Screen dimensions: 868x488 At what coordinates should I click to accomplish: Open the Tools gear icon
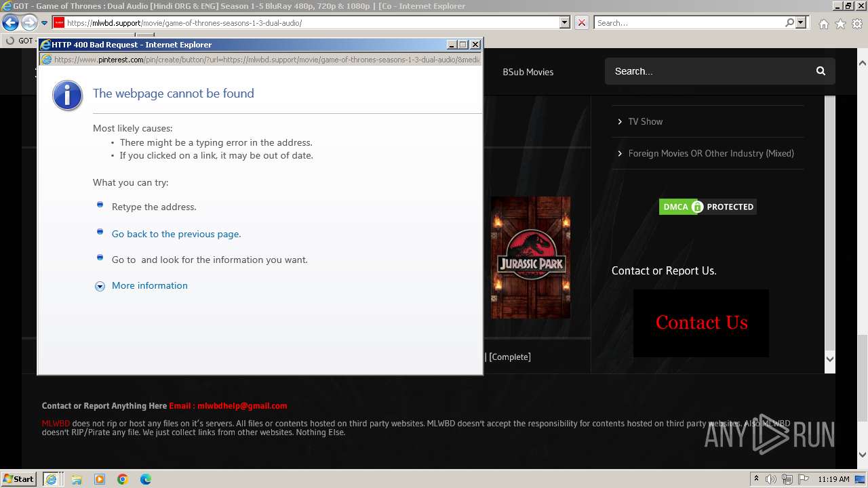pyautogui.click(x=857, y=24)
